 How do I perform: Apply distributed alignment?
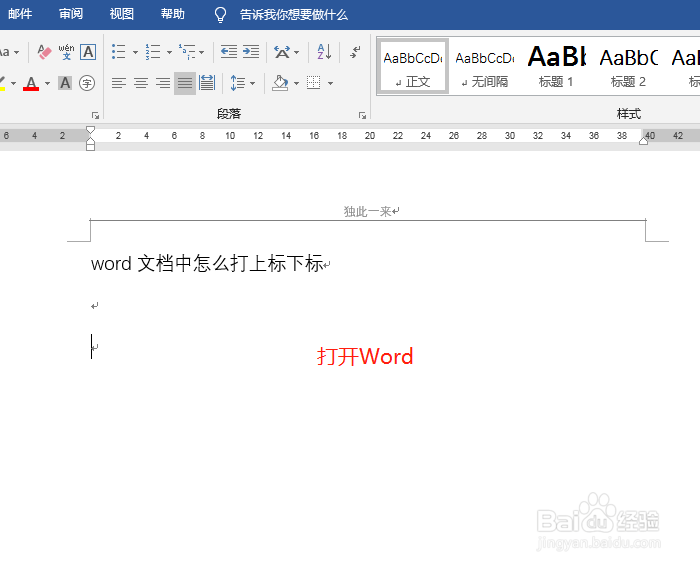point(207,83)
